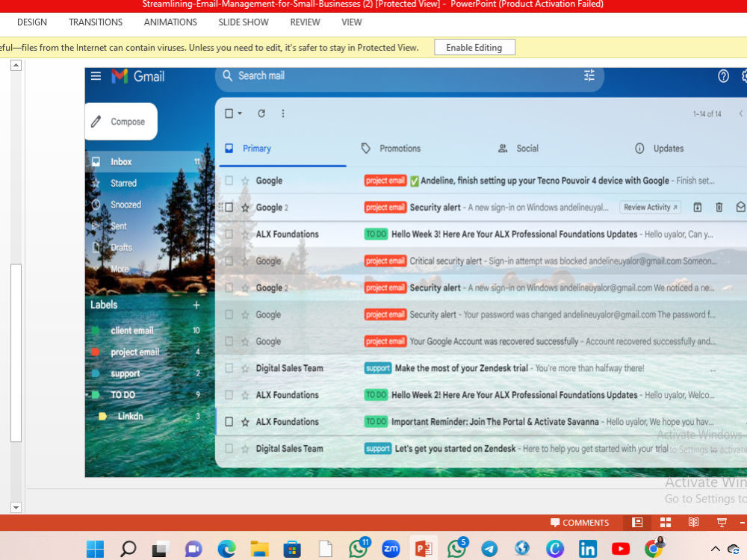Image resolution: width=747 pixels, height=560 pixels.
Task: Open the client email label
Action: [132, 331]
